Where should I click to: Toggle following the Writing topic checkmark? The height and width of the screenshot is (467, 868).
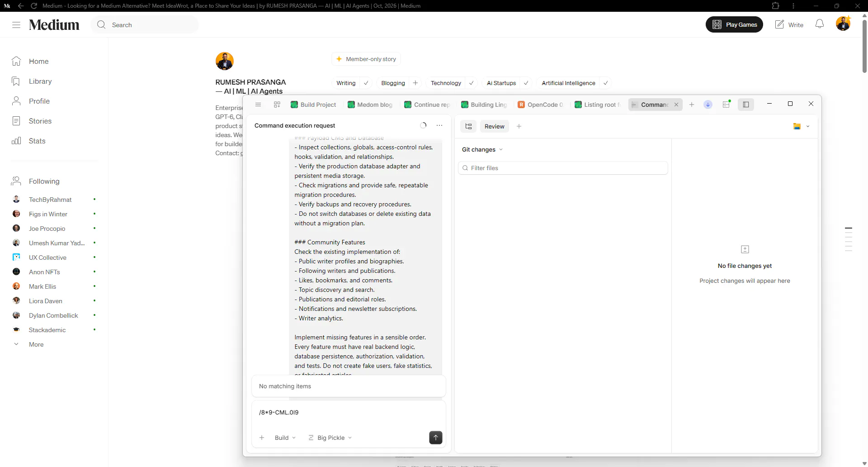tap(366, 83)
